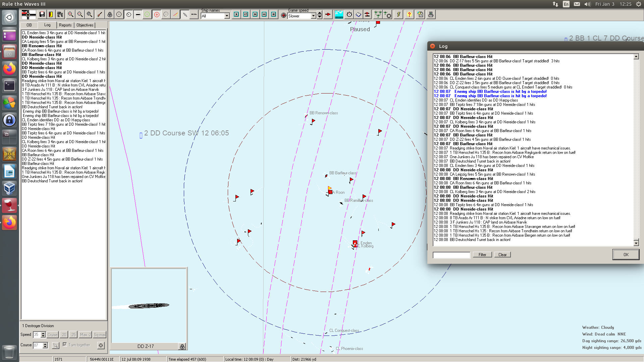644x362 pixels.
Task: Switch to the Reports tab
Action: [65, 25]
